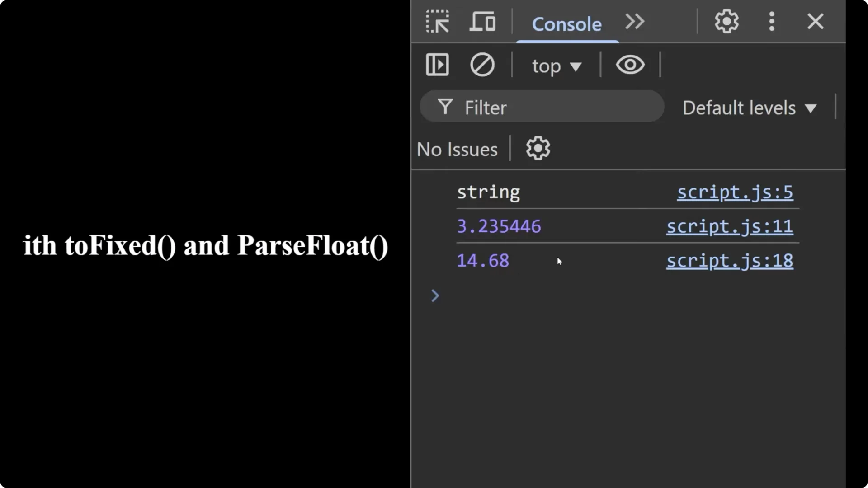Open script.js line 18 source link
The width and height of the screenshot is (868, 488).
point(729,261)
